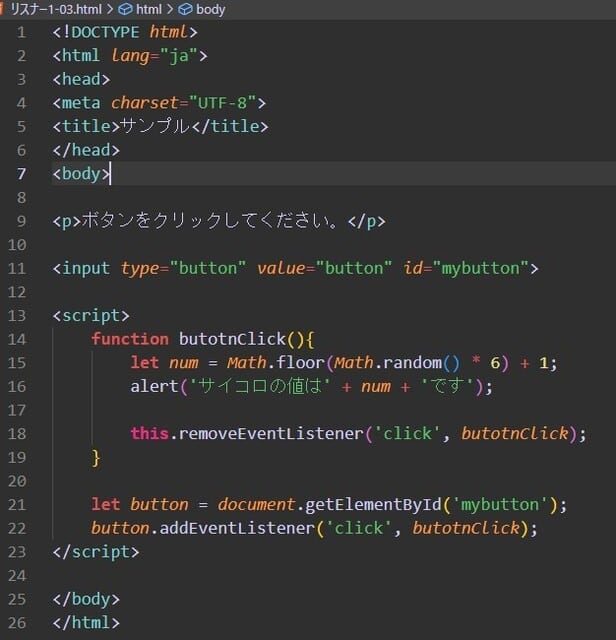Click the chevron between html and body
Image resolution: width=616 pixels, height=640 pixels.
170,9
